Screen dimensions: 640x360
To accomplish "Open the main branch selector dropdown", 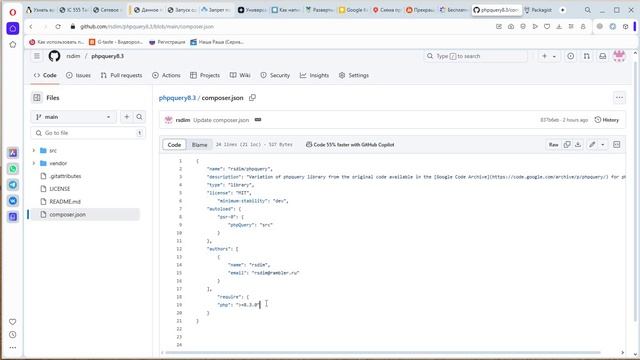I will [x=73, y=117].
